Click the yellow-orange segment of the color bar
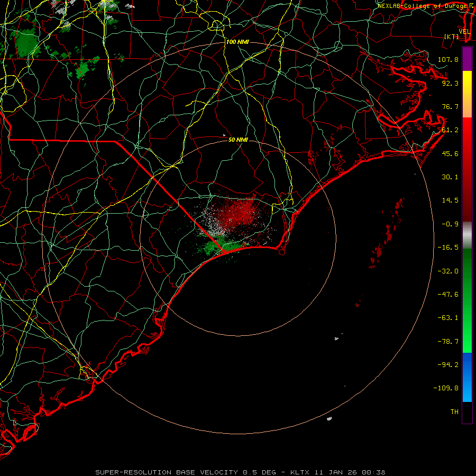 tap(467, 94)
